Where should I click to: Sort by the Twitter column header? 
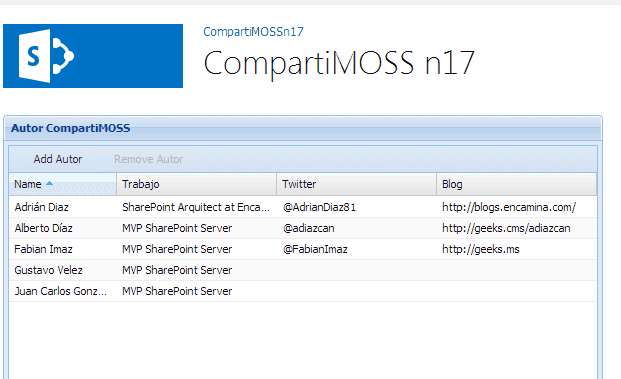click(357, 184)
